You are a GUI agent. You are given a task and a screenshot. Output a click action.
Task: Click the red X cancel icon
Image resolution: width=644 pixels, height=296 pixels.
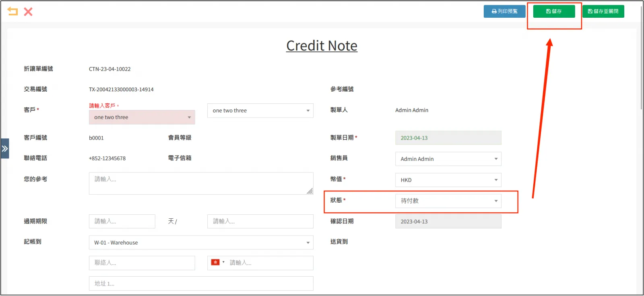[28, 12]
